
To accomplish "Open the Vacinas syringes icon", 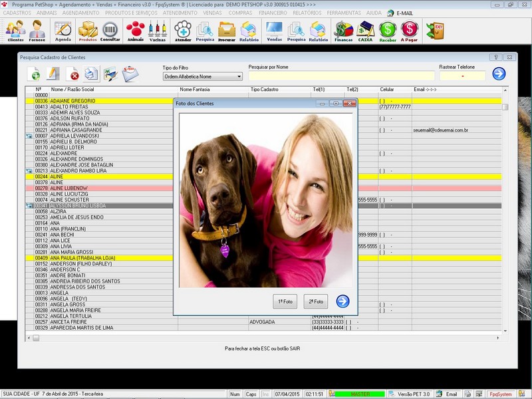I will pyautogui.click(x=158, y=31).
